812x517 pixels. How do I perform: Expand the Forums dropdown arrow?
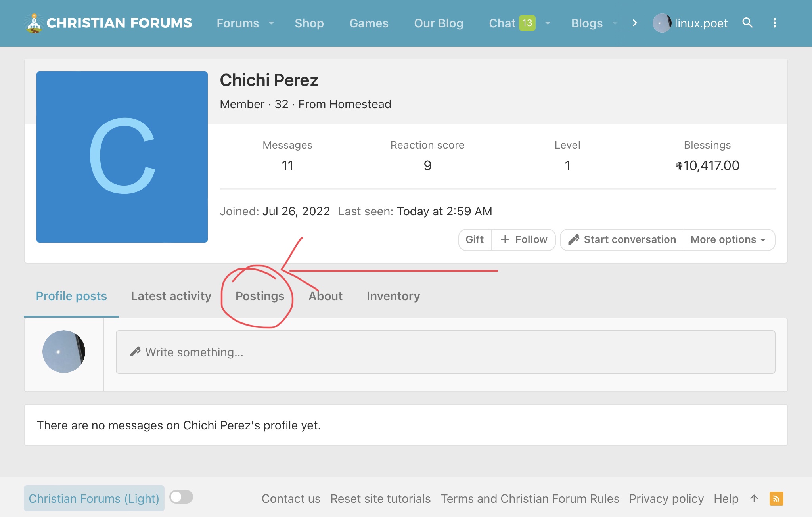pos(272,23)
